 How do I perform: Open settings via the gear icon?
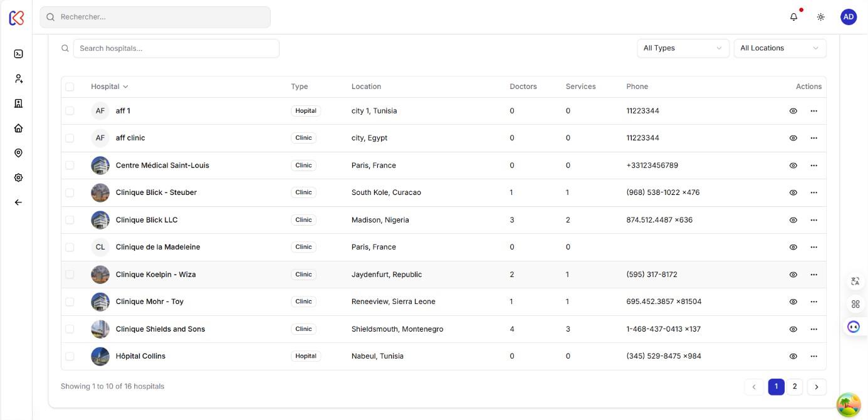coord(18,177)
